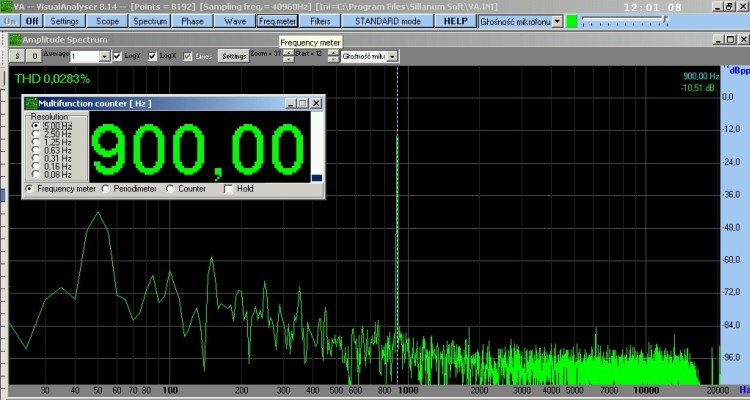
Task: Click the -48,0 label on dB axis
Action: point(730,227)
